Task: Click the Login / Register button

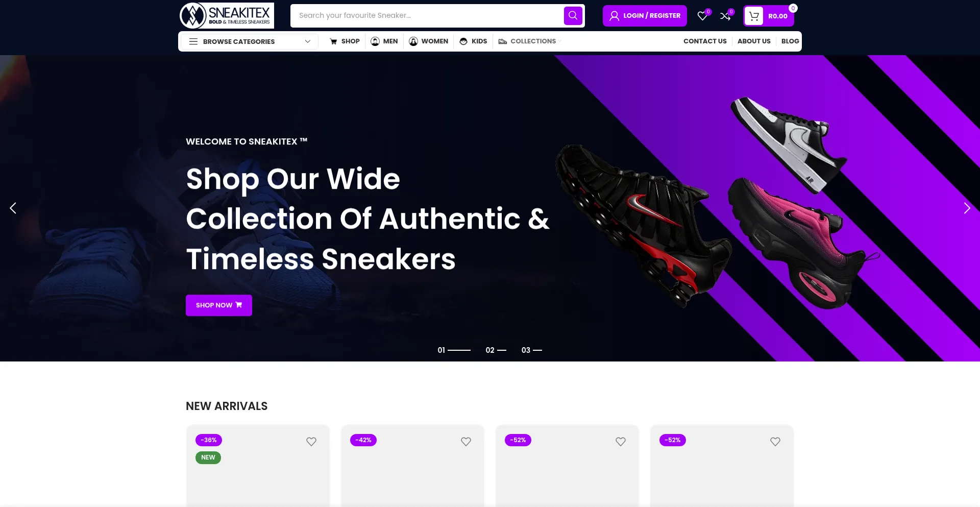Action: [645, 16]
